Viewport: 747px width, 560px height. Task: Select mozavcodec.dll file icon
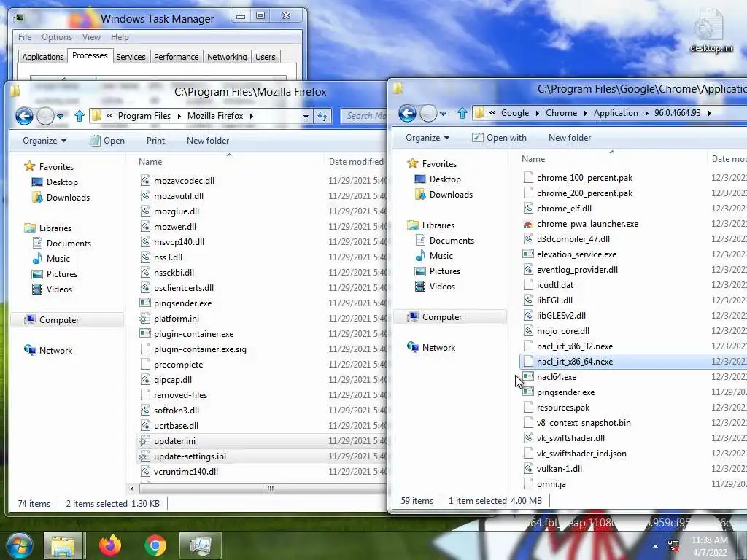145,181
